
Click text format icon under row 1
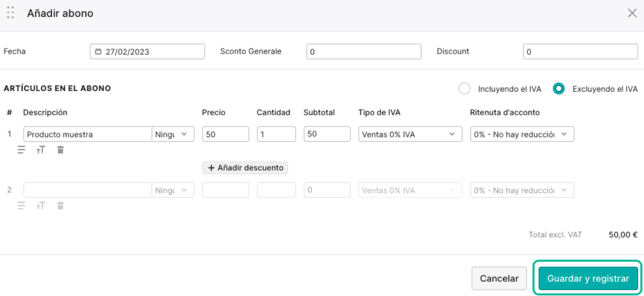[41, 150]
